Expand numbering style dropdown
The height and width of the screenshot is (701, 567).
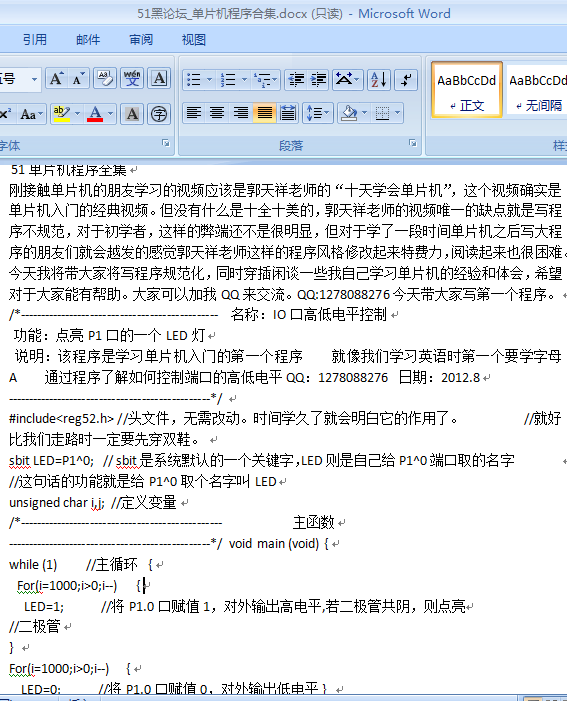[244, 80]
